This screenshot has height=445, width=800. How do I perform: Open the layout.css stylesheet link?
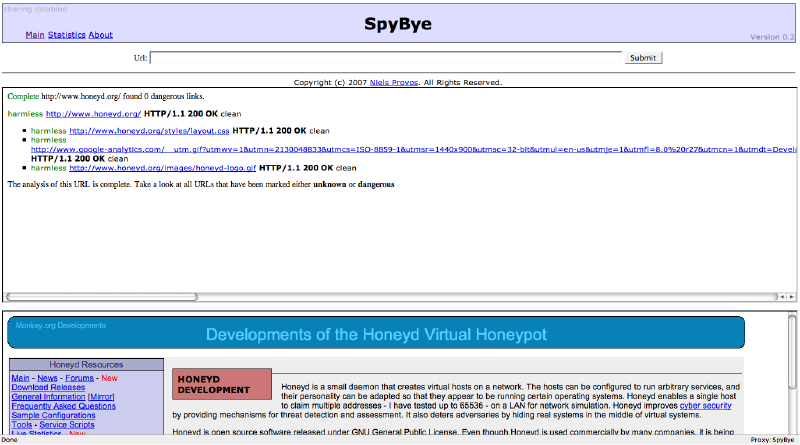[x=149, y=131]
